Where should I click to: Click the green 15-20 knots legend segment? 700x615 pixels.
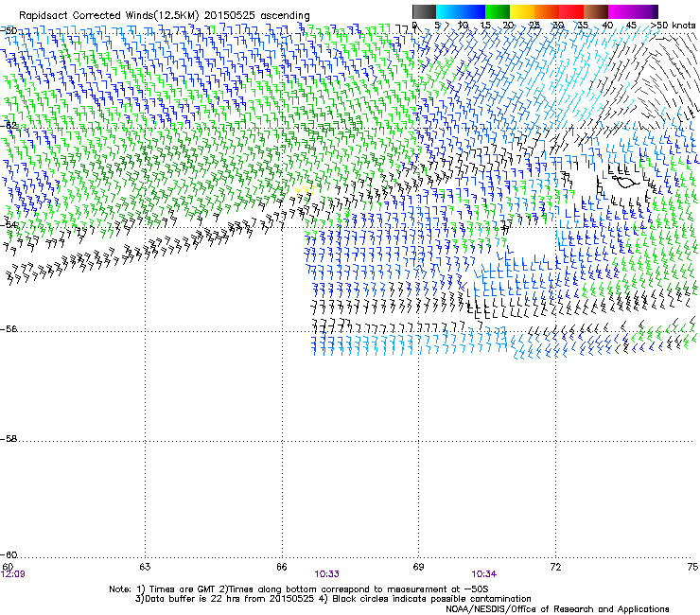click(498, 11)
